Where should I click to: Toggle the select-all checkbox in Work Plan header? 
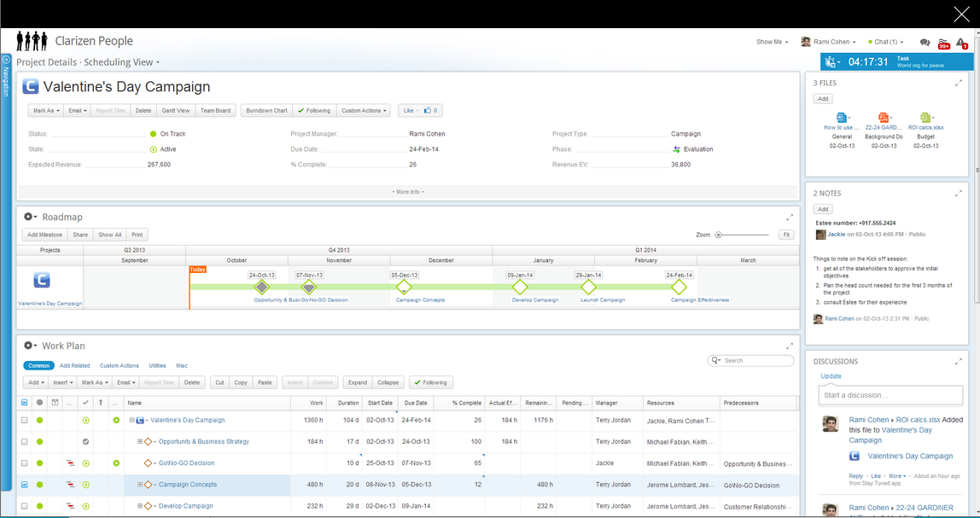[x=25, y=403]
